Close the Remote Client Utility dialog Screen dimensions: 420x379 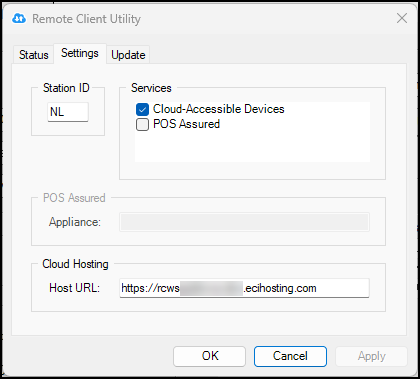[402, 18]
